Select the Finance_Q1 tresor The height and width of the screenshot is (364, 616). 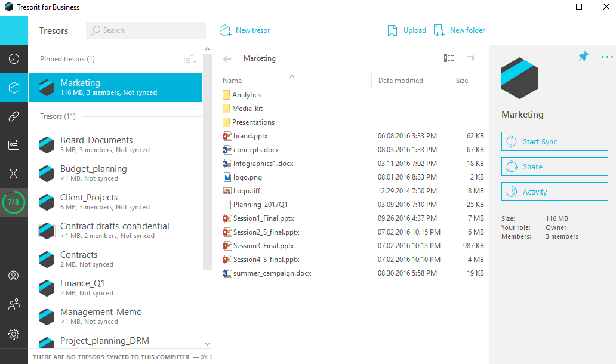(116, 288)
